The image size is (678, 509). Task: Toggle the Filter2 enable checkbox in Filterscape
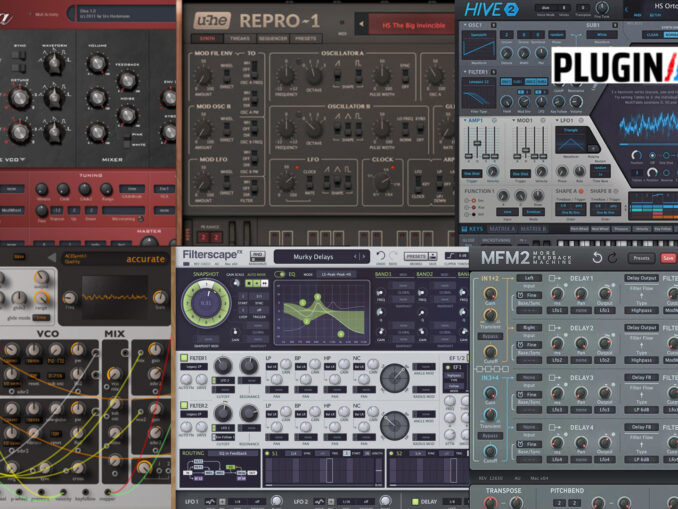tap(184, 405)
